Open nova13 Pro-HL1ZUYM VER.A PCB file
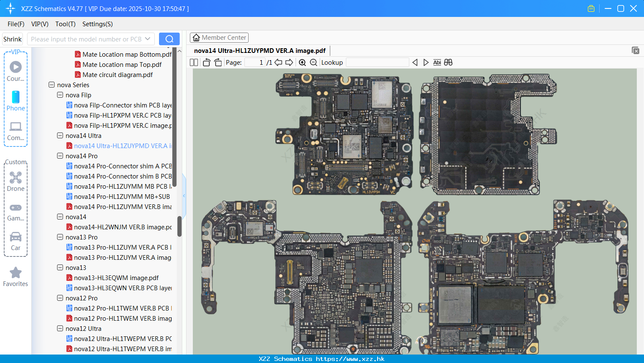 [x=119, y=247]
